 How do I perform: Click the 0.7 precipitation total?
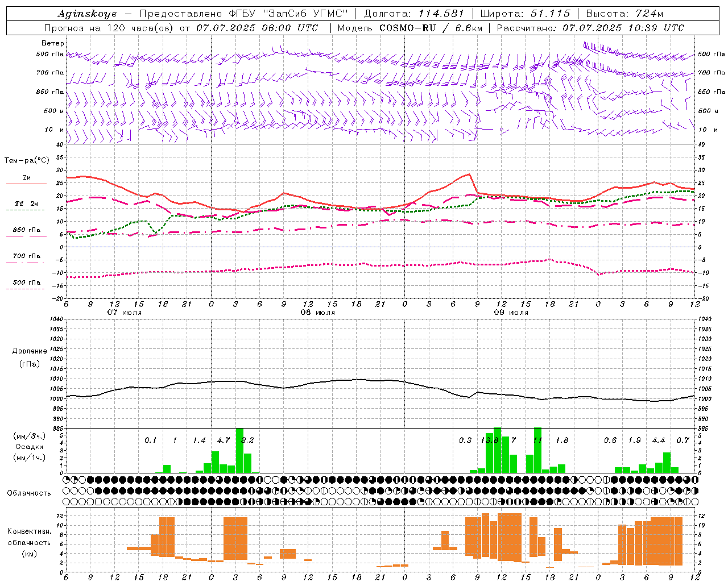(683, 440)
